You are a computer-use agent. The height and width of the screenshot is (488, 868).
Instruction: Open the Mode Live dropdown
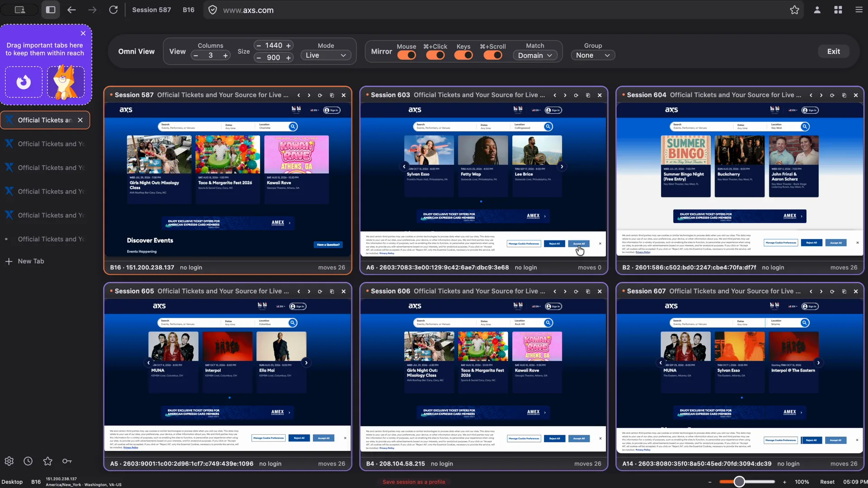click(x=325, y=55)
